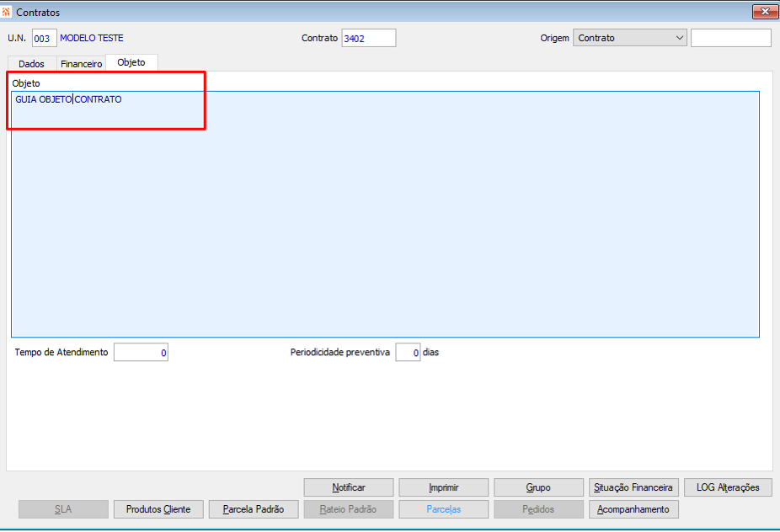This screenshot has width=780, height=532.
Task: Click the MODELO TESTE unit name
Action: pyautogui.click(x=92, y=38)
